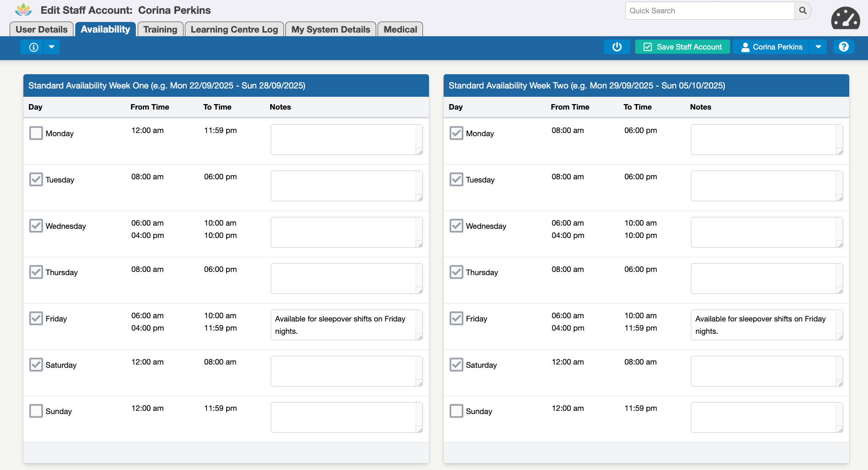Enable Monday checkbox in Week One
Image resolution: width=868 pixels, height=470 pixels.
[x=36, y=133]
